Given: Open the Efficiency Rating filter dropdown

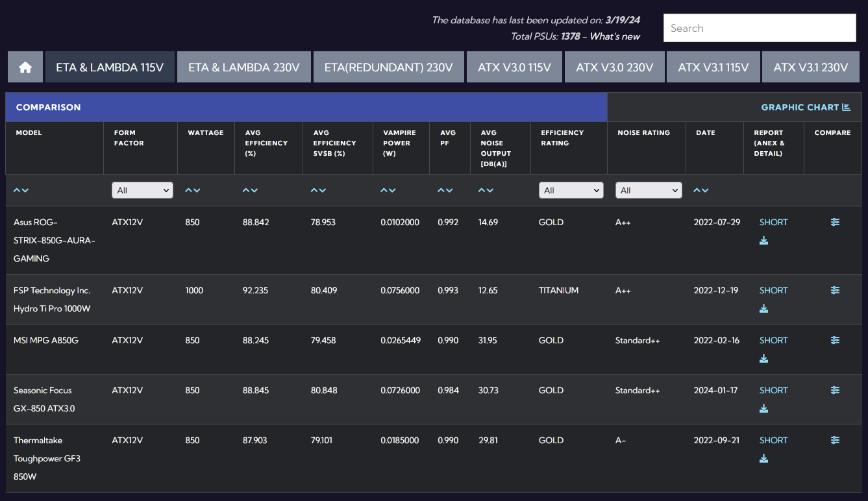Looking at the screenshot, I should click(571, 190).
